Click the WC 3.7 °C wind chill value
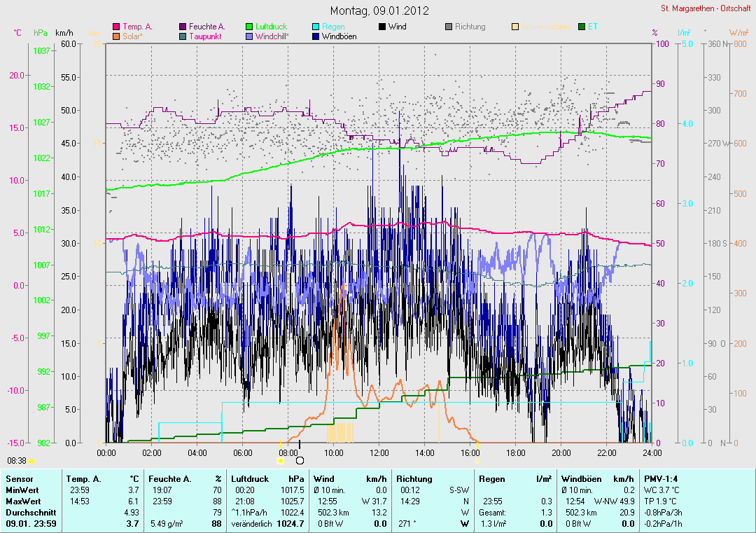This screenshot has width=756, height=533. [661, 490]
